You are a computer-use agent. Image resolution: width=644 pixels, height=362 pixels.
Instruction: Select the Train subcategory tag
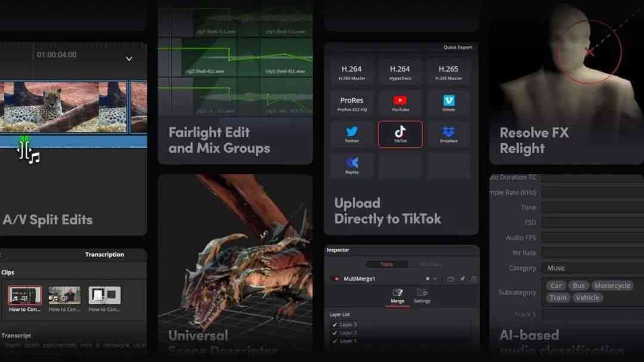click(x=558, y=298)
